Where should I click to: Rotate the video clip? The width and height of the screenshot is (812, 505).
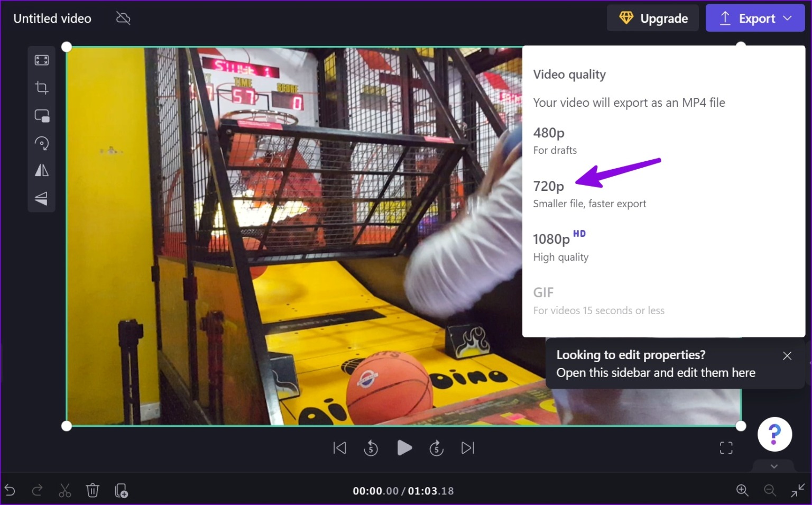point(41,143)
